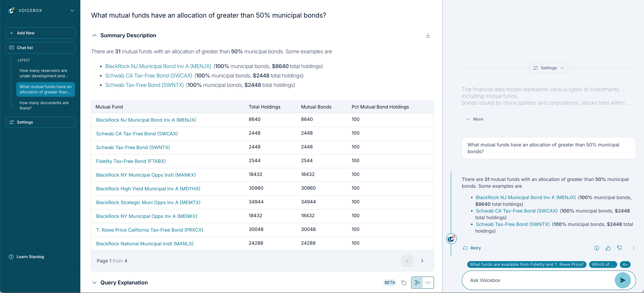Viewport: 644px width, 293px height.
Task: Open Schwab Tax-Free Bond SWNTX chat reply link
Action: [x=512, y=225]
